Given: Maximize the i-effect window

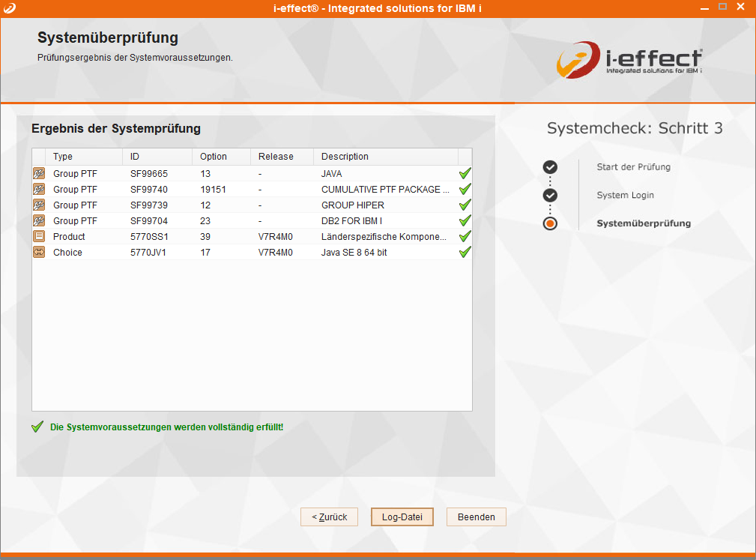Looking at the screenshot, I should tap(722, 7).
